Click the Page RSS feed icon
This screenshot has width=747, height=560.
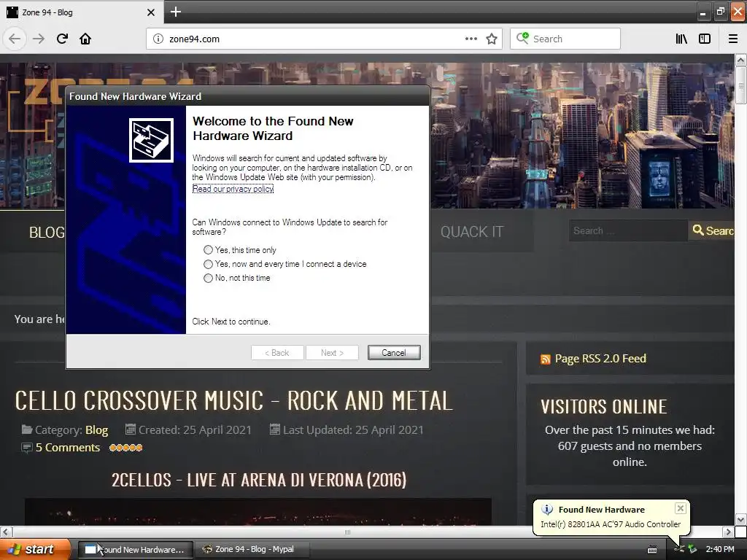(546, 359)
